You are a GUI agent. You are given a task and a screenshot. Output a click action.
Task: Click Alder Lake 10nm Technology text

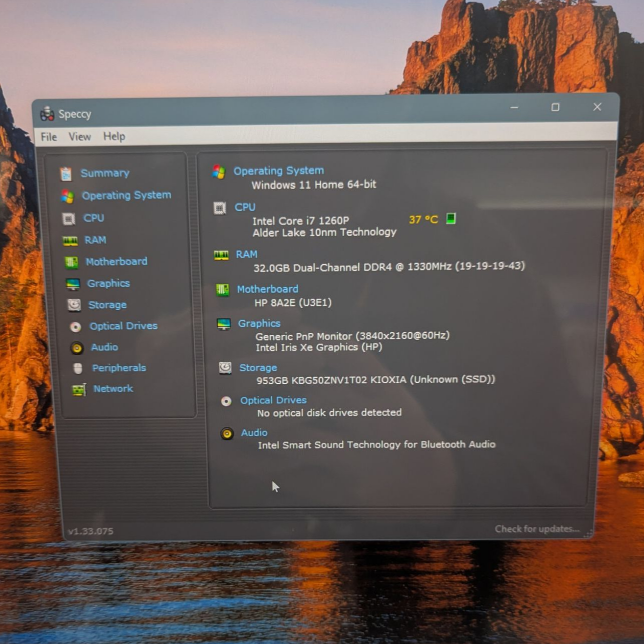pos(325,232)
